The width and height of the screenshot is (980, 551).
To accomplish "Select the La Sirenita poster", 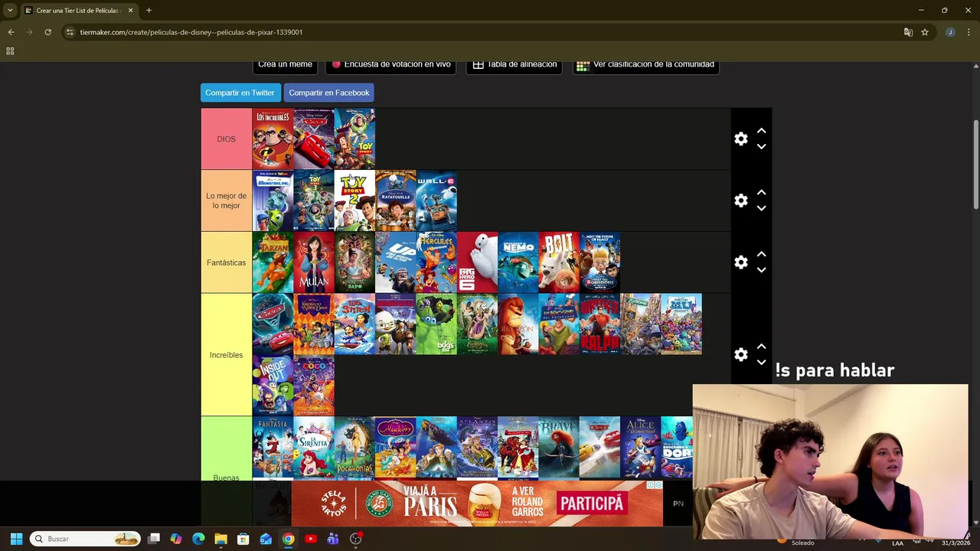I will click(x=314, y=448).
